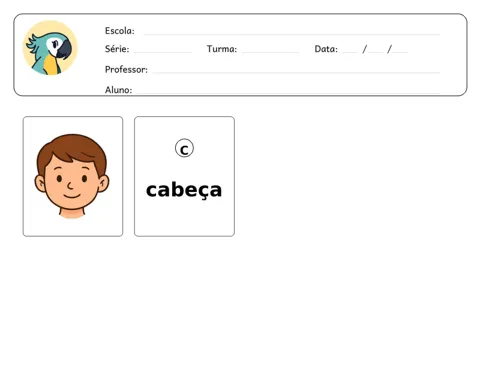Click the month blank between date slashes
Viewport: 480px width, 384px height.
pyautogui.click(x=376, y=52)
